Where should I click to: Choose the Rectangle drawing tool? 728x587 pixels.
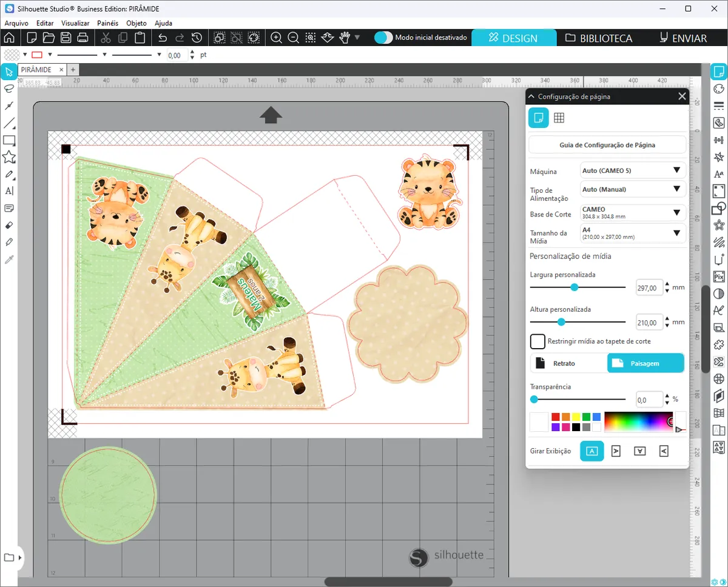(x=9, y=141)
